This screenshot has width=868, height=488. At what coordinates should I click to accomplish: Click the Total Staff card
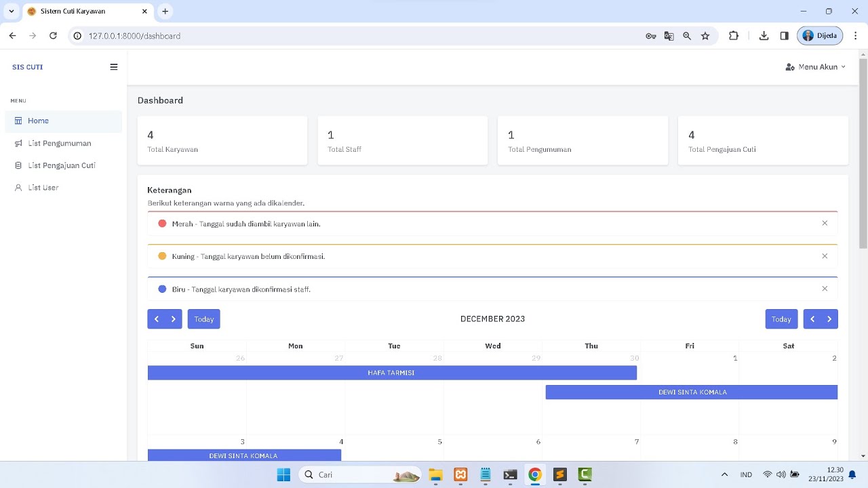[403, 140]
